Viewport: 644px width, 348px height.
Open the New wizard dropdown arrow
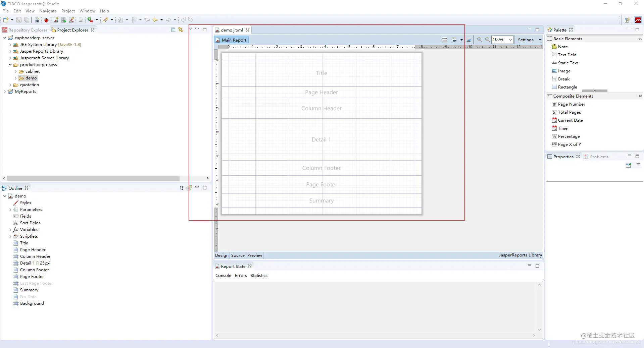pos(12,20)
